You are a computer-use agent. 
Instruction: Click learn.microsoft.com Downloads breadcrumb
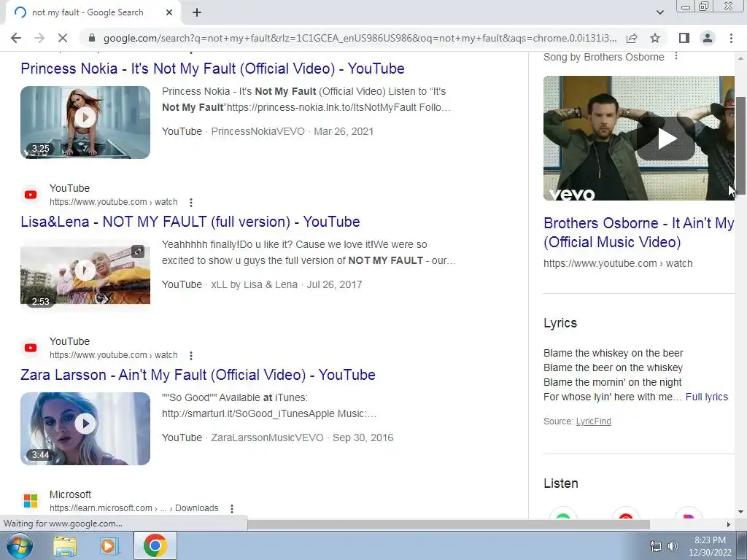[x=134, y=508]
